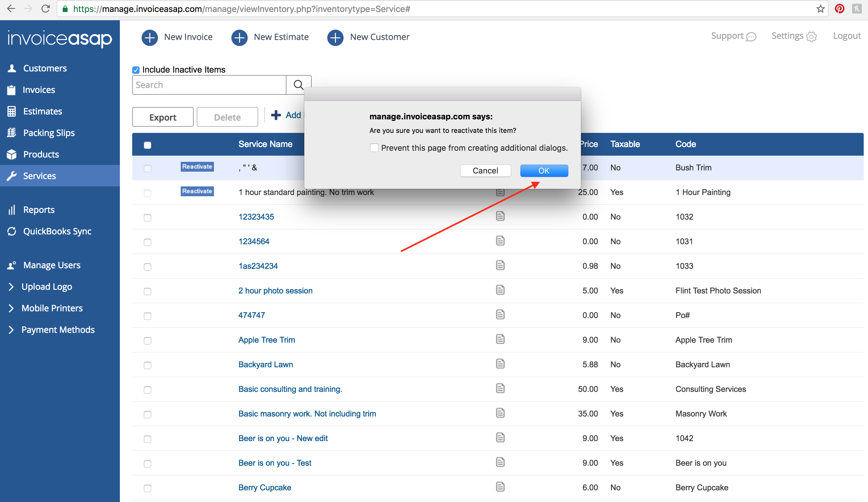The height and width of the screenshot is (502, 868).
Task: Open Manage Users in the sidebar
Action: pos(52,265)
